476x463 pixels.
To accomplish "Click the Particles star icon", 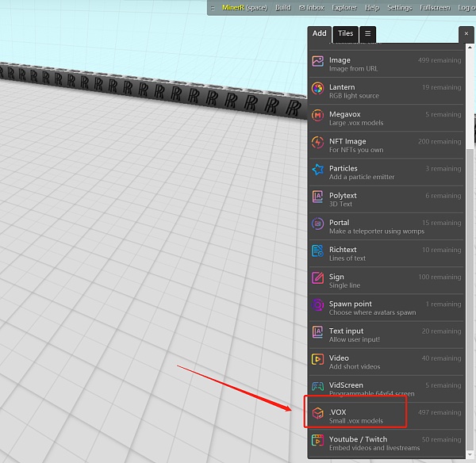I will (318, 170).
